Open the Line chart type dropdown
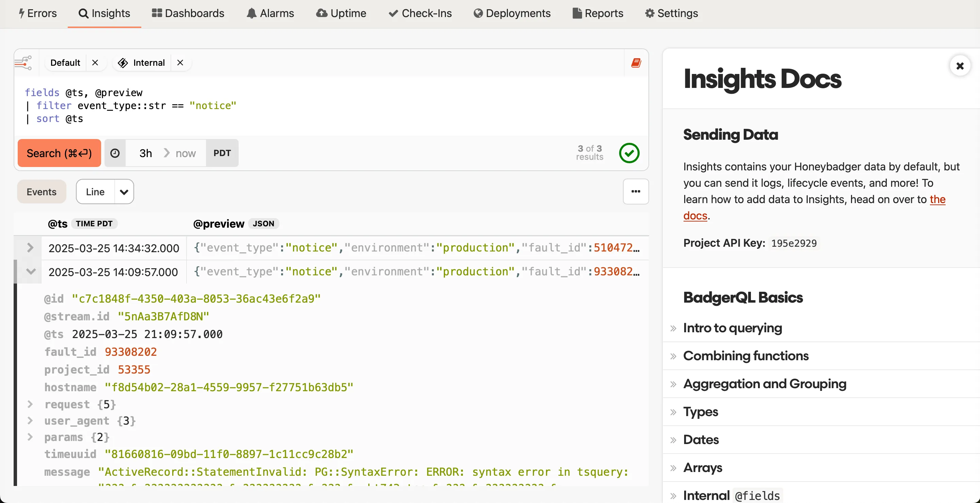Viewport: 980px width, 503px height. coord(105,192)
